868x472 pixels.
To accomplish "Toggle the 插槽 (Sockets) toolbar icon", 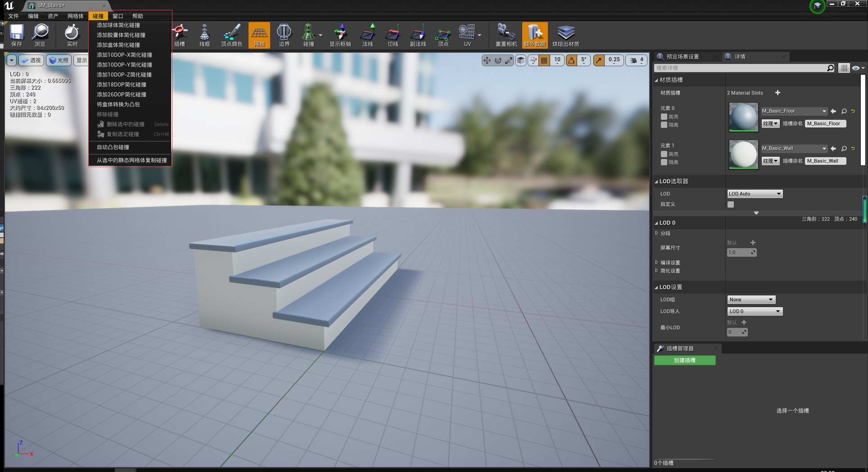I will [x=180, y=35].
